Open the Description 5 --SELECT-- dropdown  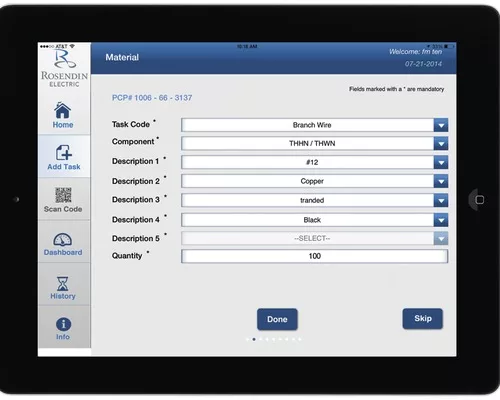[314, 238]
